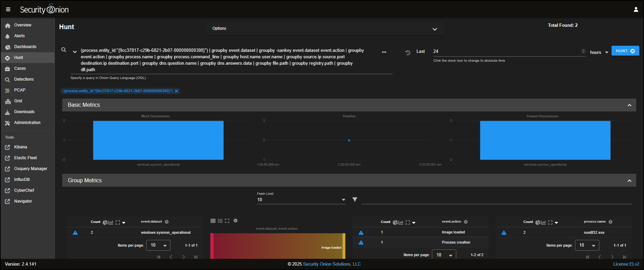
Task: Show event.dataset group as pie chart
Action: pyautogui.click(x=105, y=223)
